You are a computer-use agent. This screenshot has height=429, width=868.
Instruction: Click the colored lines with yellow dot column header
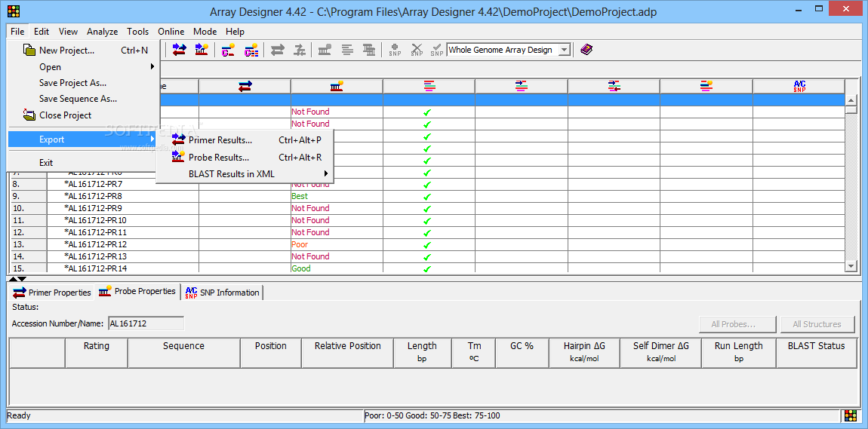coord(706,86)
